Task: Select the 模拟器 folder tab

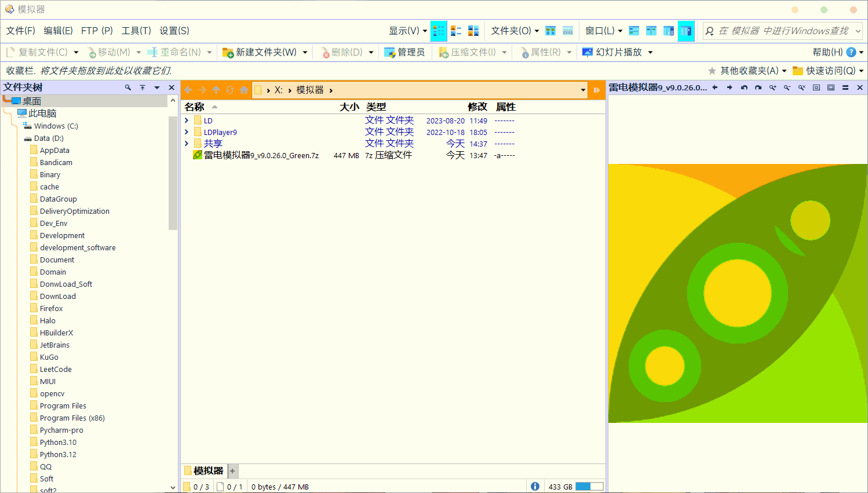Action: coord(204,471)
